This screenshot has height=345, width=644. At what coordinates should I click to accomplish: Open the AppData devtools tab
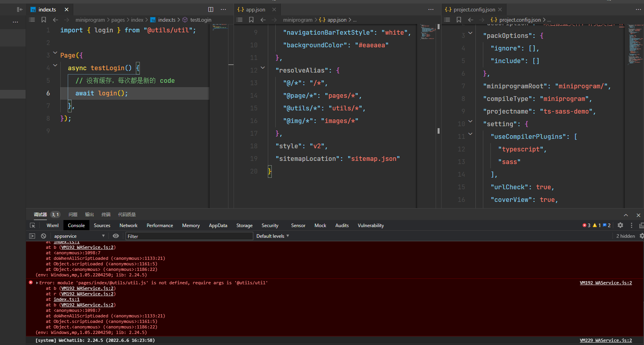coord(218,226)
